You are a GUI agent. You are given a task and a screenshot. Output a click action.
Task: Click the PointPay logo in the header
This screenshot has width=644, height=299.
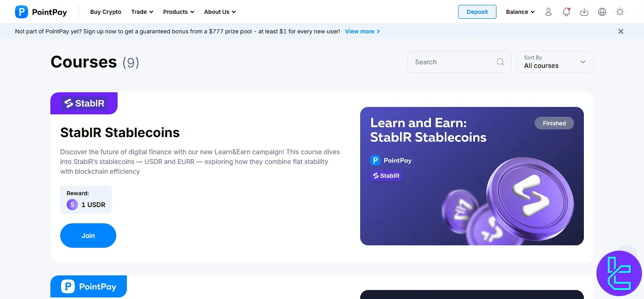point(41,12)
